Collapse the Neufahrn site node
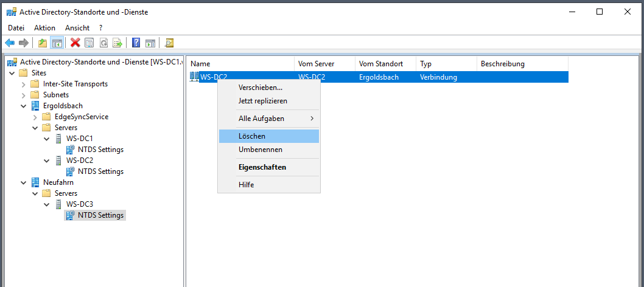Viewport: 644px width, 287px height. [23, 182]
